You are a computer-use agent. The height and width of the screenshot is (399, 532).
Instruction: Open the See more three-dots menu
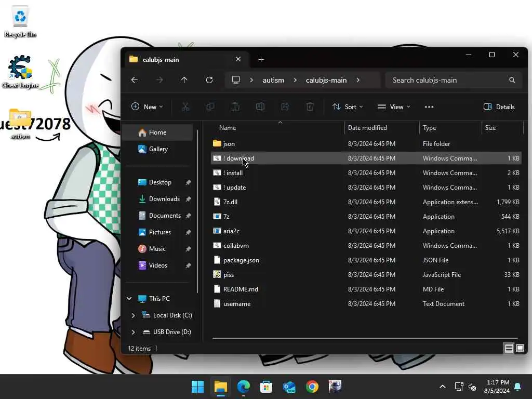tap(429, 107)
